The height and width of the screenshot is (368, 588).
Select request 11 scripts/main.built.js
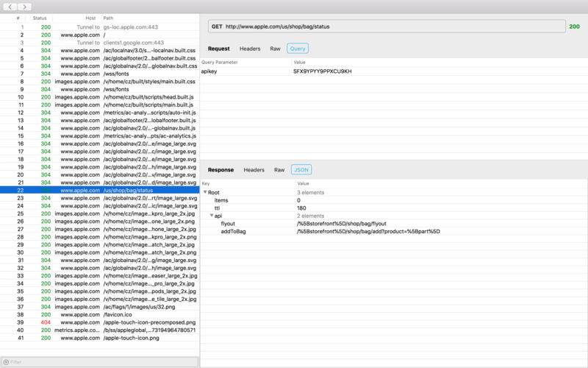pos(100,105)
